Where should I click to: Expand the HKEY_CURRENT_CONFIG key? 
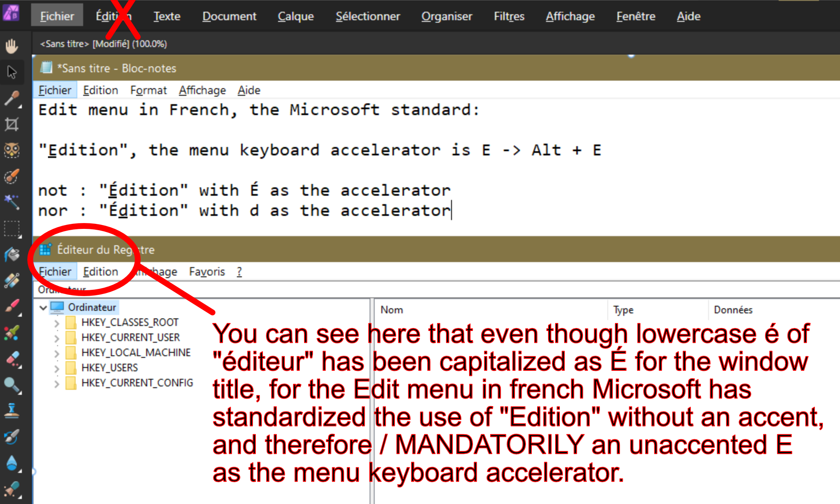coord(57,383)
